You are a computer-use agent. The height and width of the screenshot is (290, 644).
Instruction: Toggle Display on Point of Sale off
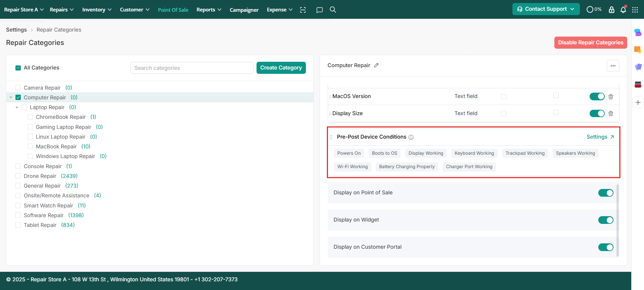605,193
